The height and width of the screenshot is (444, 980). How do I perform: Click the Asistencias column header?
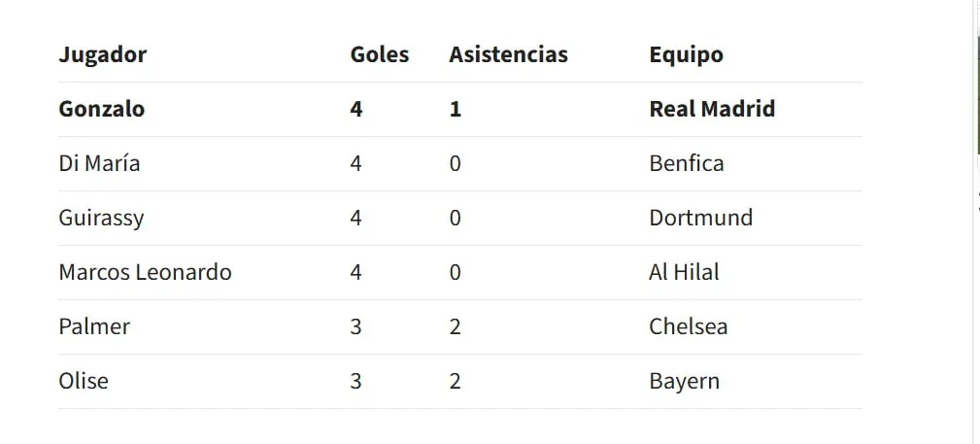(508, 54)
